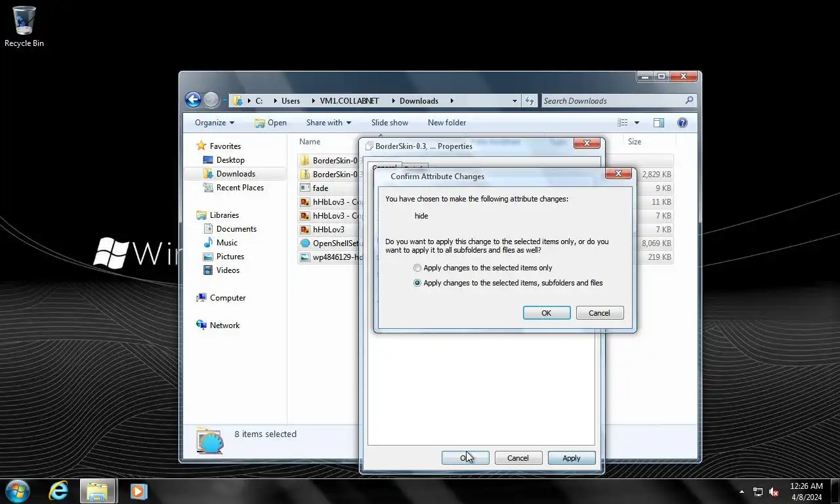Open Explorer help via question mark icon
Viewport: 840px width, 504px height.
(x=682, y=123)
